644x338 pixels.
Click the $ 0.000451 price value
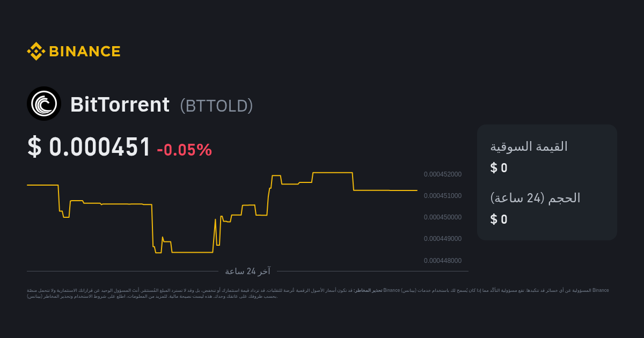coord(89,147)
